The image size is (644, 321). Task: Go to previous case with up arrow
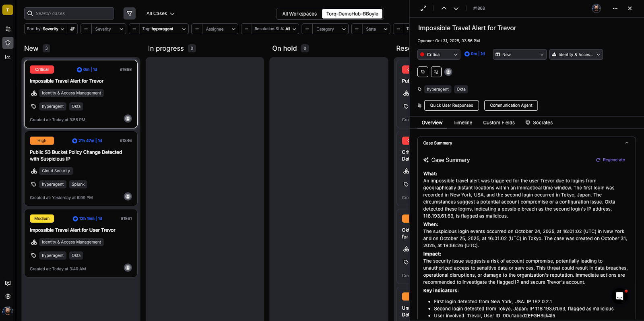(444, 8)
